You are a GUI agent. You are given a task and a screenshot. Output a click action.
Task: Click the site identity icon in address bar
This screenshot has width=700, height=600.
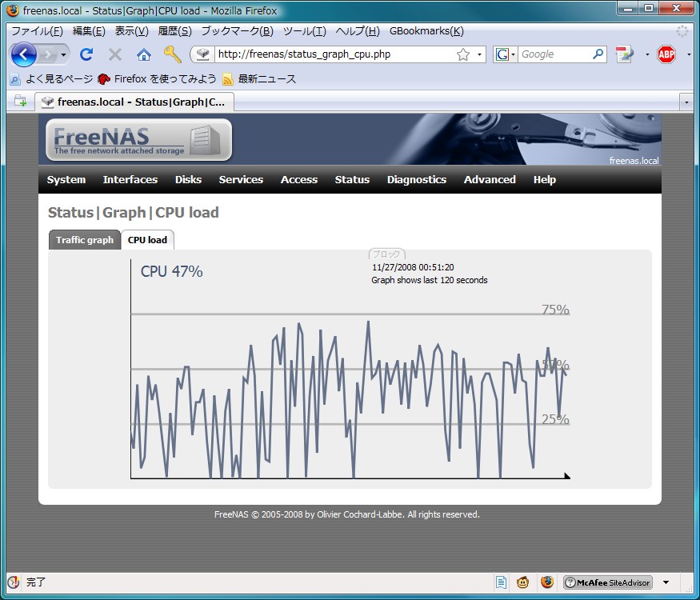coord(202,54)
